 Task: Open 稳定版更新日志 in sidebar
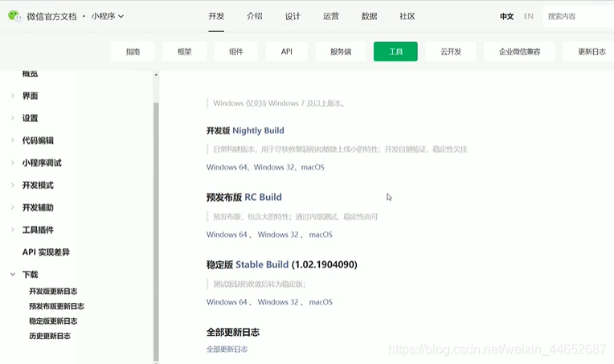(53, 321)
